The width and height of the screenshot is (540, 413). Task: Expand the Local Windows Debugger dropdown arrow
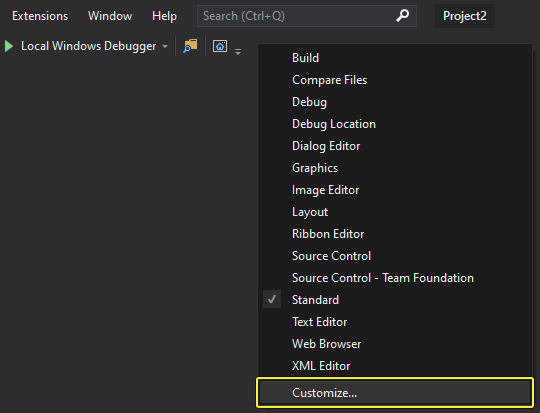(x=165, y=46)
